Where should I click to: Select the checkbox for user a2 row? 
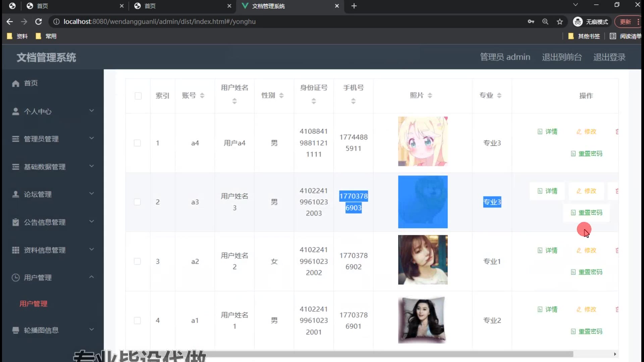tap(137, 261)
